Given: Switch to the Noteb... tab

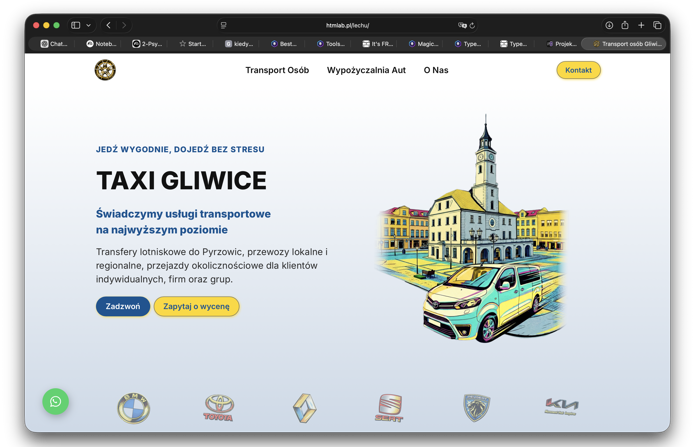Looking at the screenshot, I should [101, 44].
